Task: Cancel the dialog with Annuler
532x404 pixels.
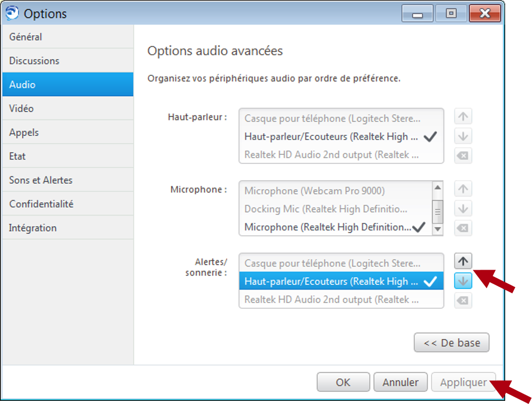Action: click(400, 382)
